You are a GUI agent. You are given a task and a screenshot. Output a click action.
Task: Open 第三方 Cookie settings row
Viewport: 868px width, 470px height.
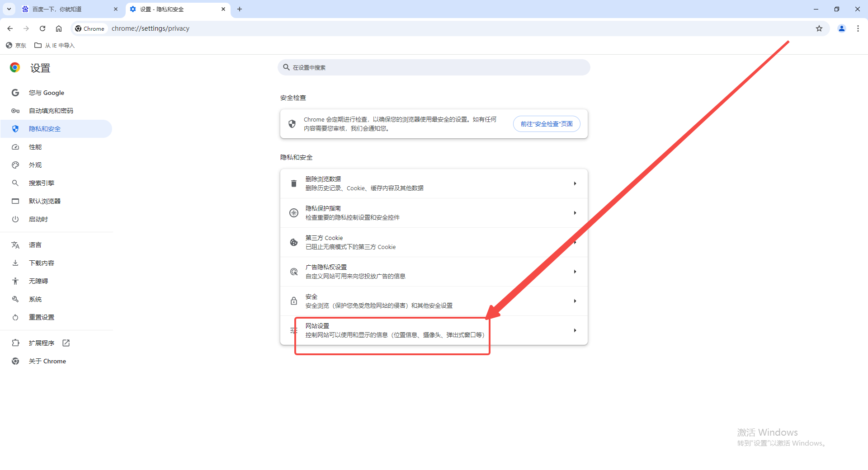434,242
